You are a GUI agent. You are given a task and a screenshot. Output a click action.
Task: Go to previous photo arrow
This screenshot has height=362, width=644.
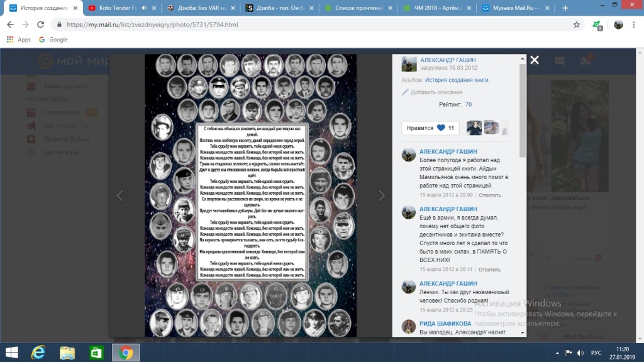tap(120, 196)
